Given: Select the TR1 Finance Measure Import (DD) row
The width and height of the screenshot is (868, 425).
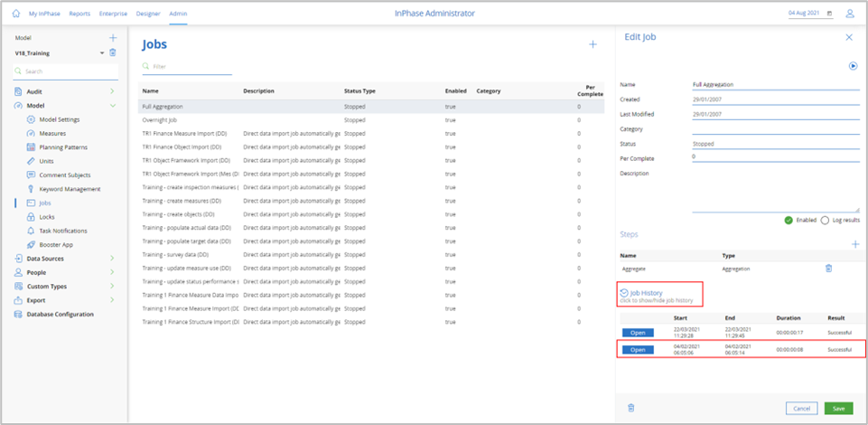Looking at the screenshot, I should point(371,134).
